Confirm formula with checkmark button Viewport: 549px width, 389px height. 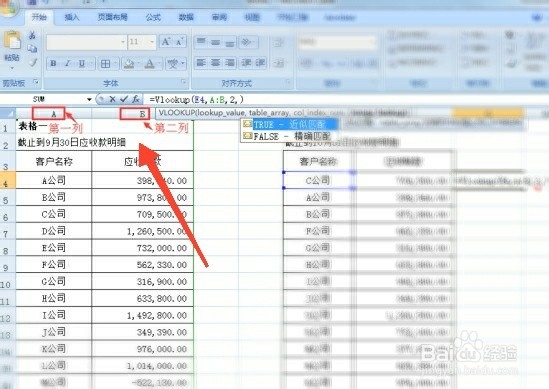pos(124,99)
